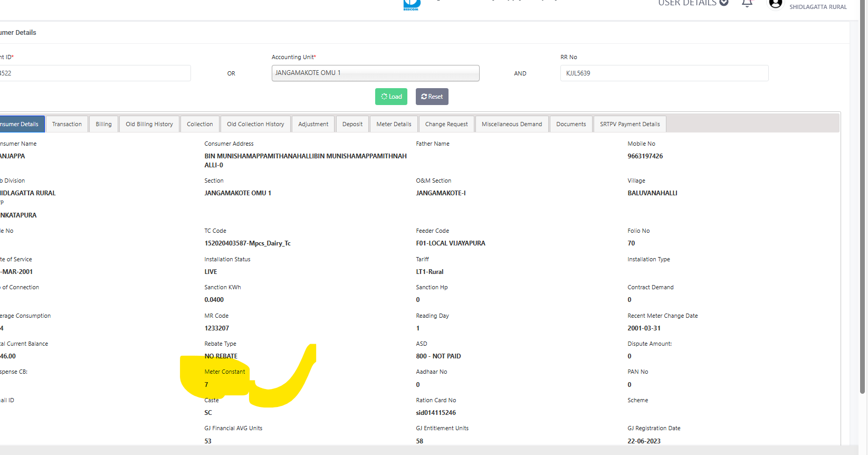Click the Load button
The height and width of the screenshot is (455, 868).
tap(392, 97)
